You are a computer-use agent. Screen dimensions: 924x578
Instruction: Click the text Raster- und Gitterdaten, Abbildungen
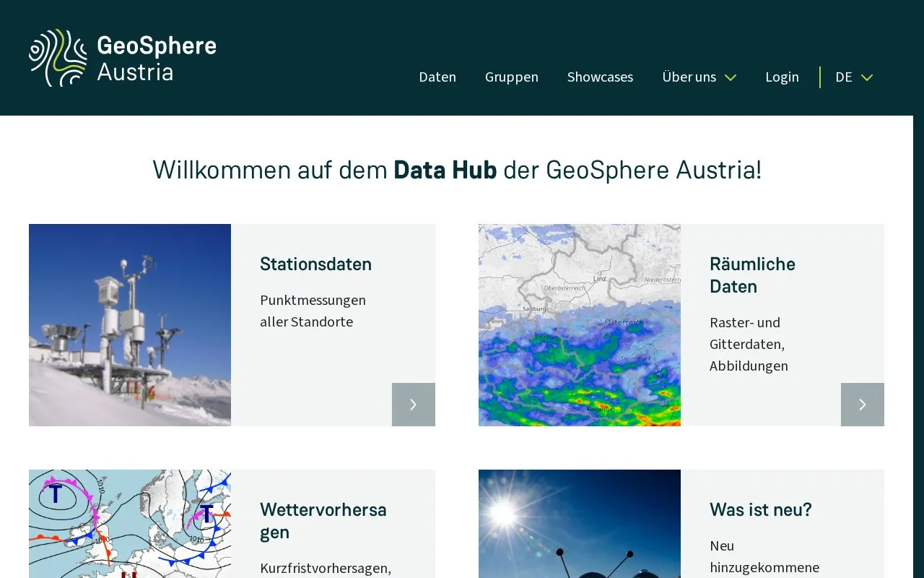pos(749,344)
